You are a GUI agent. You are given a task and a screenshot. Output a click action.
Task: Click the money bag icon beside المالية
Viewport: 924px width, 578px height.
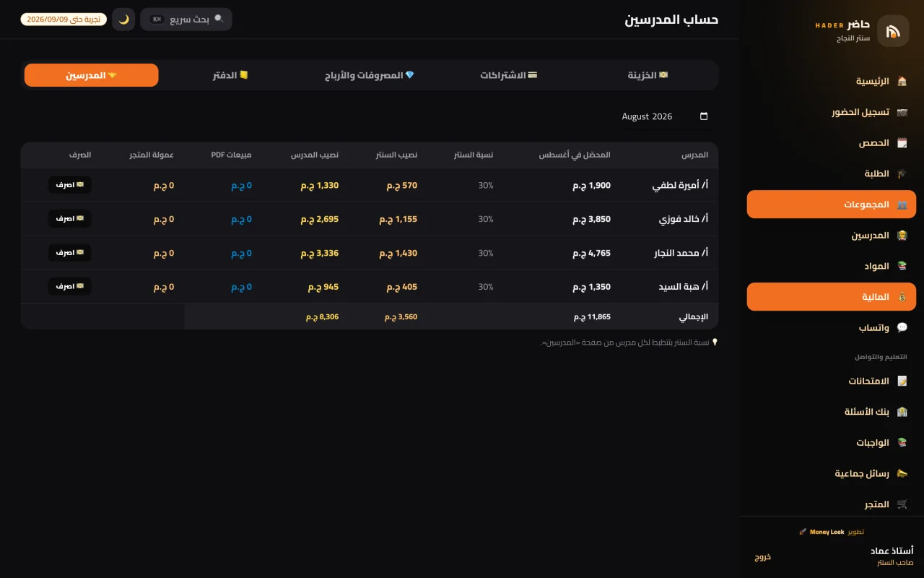(x=902, y=297)
